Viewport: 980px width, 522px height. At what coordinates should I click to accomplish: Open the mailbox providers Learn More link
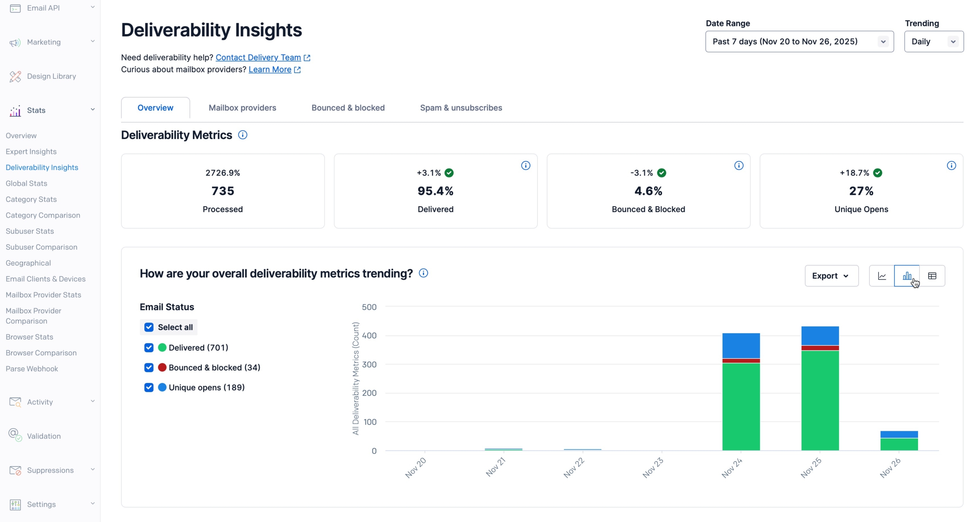coord(271,69)
